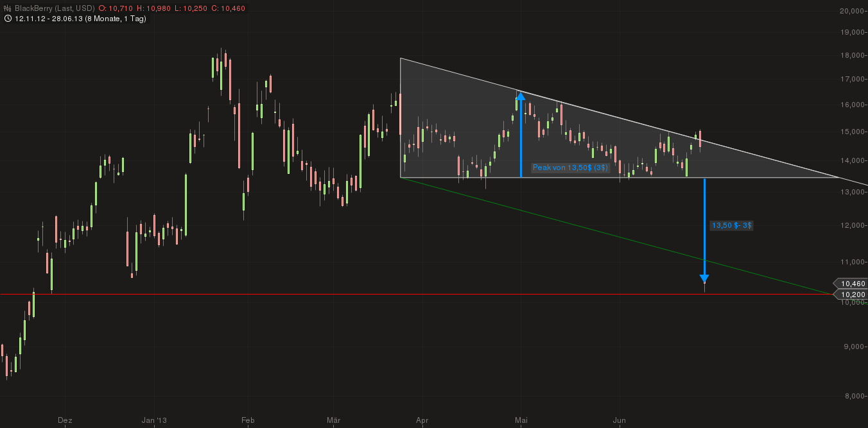Click the open value O: 10,710
Image resolution: width=868 pixels, height=428 pixels.
[116, 8]
